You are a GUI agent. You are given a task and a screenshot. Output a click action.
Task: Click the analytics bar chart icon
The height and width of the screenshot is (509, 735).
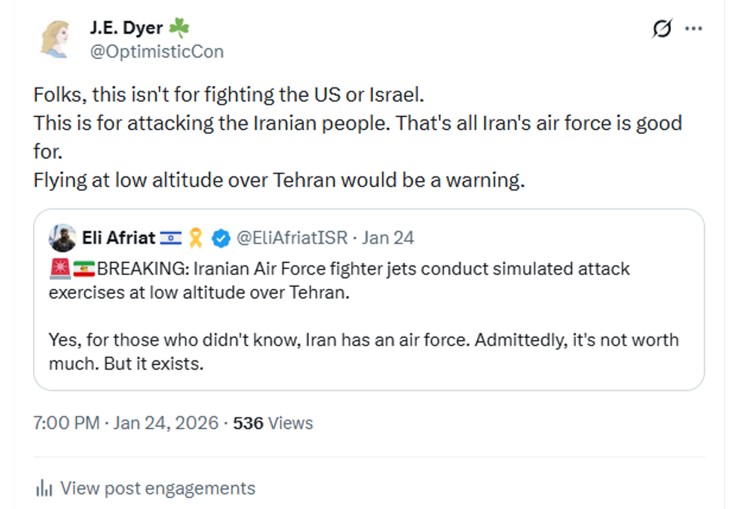(x=44, y=489)
